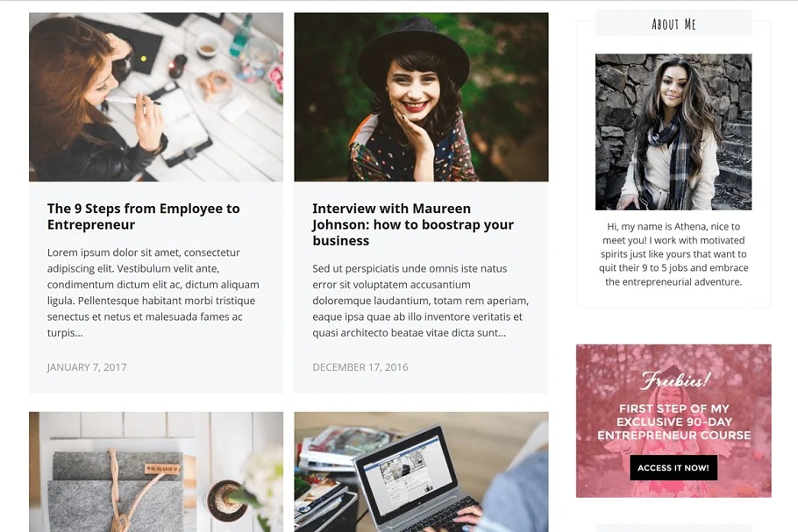Click the December 17, 2016 post date
The image size is (798, 532).
click(x=360, y=367)
